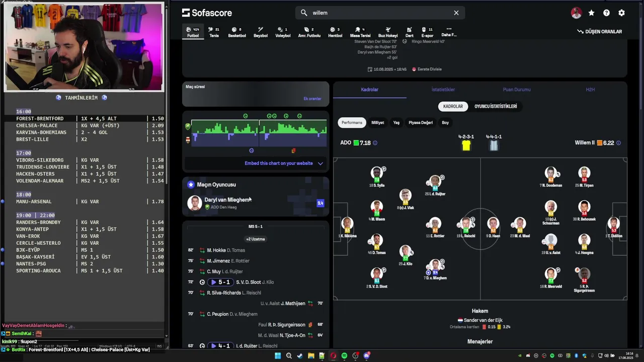
Task: Select player S. Sylla on pitch
Action: click(377, 177)
